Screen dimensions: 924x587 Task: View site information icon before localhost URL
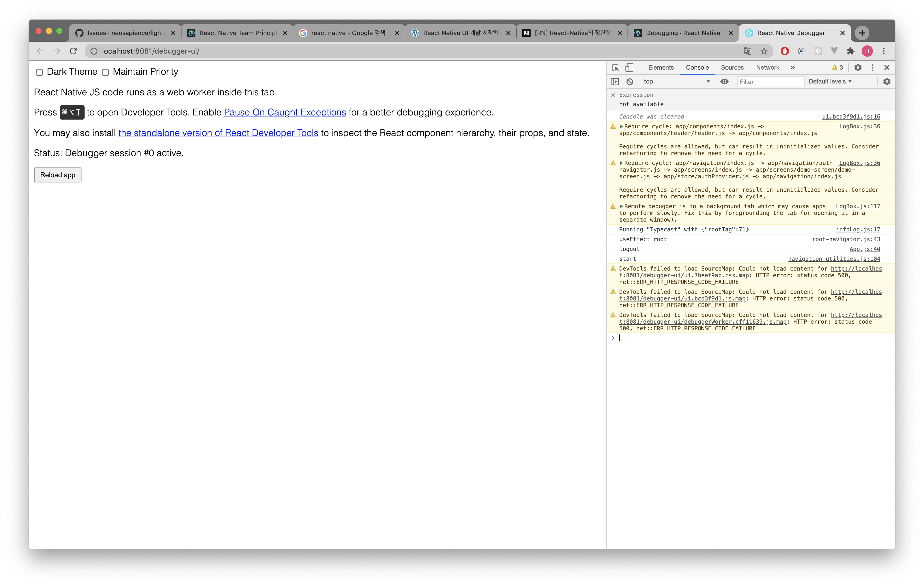pos(94,51)
